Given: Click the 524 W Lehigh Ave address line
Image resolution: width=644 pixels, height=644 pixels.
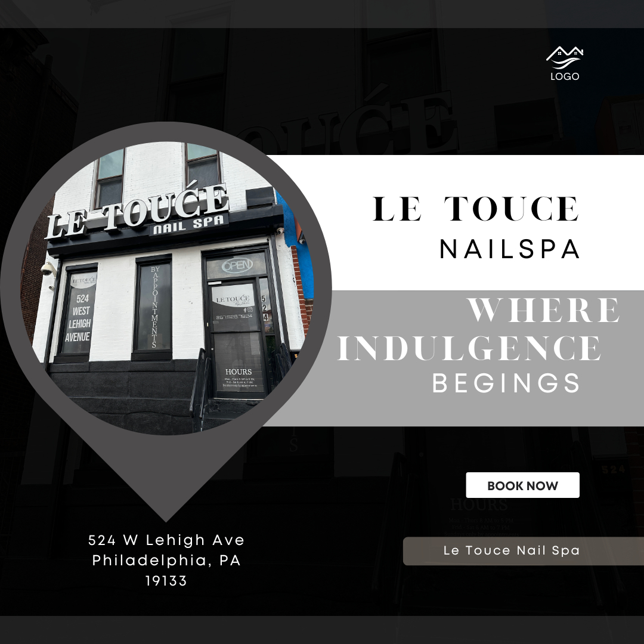Looking at the screenshot, I should click(166, 540).
